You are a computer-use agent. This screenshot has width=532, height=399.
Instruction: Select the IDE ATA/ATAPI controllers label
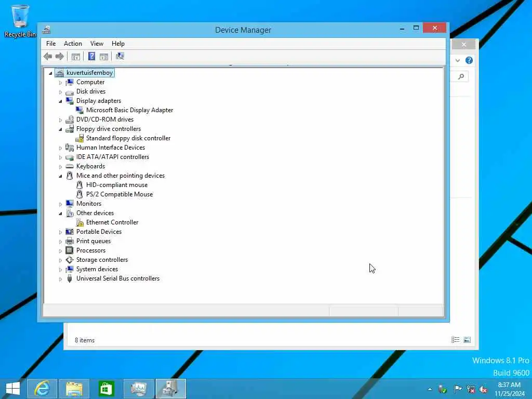click(x=113, y=157)
